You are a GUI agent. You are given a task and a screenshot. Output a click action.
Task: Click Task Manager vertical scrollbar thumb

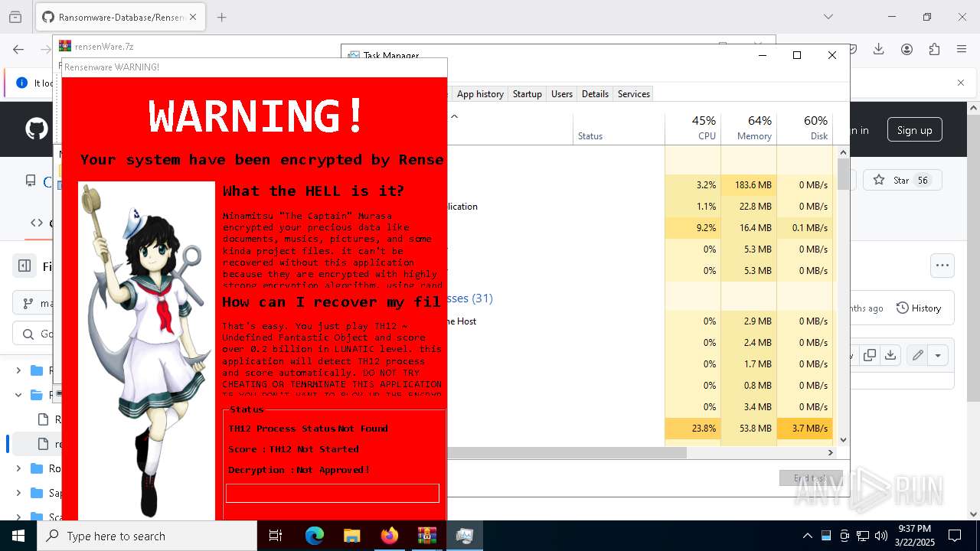pos(843,174)
